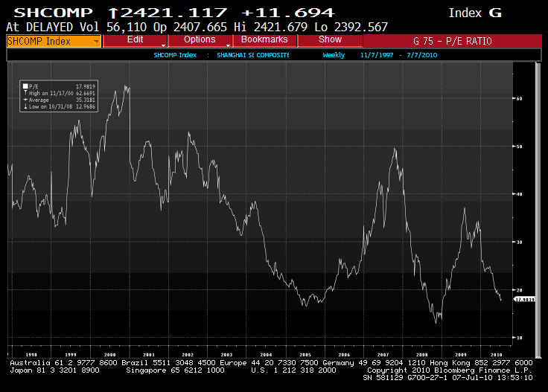548x392 pixels.
Task: Click the 50 label on the y-axis
Action: pyautogui.click(x=520, y=147)
